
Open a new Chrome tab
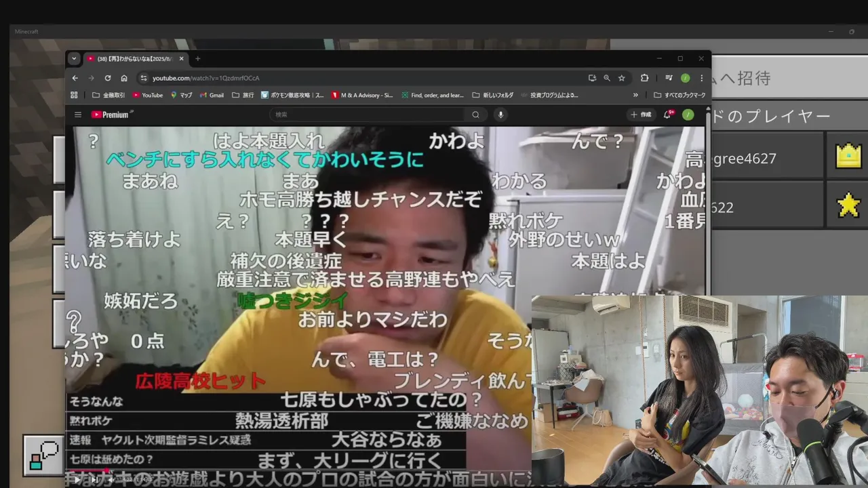click(198, 59)
